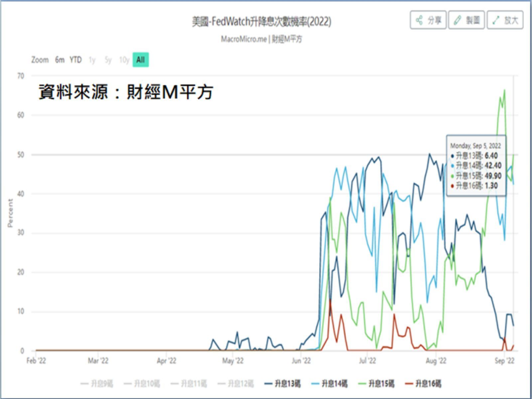
Task: Click the Sep '22 x-axis label
Action: 505,361
